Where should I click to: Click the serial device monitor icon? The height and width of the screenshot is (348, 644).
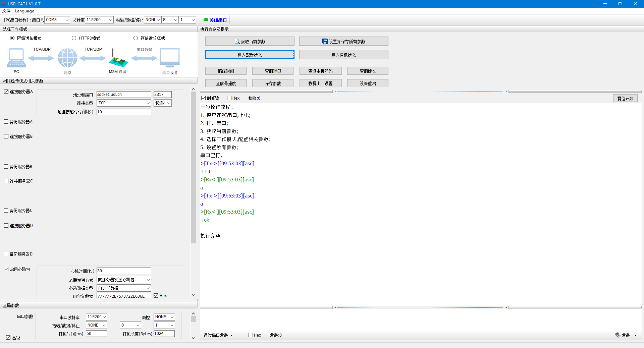pos(170,58)
